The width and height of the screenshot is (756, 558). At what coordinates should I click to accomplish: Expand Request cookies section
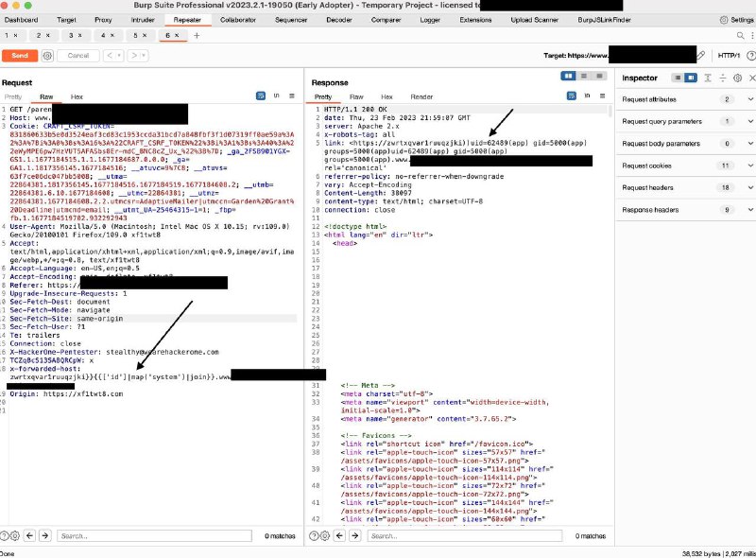686,166
